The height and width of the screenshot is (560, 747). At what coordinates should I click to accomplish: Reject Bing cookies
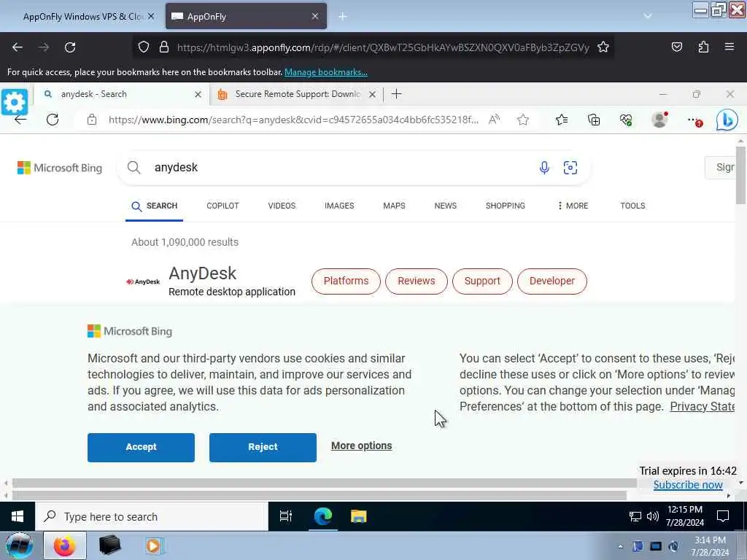coord(263,447)
